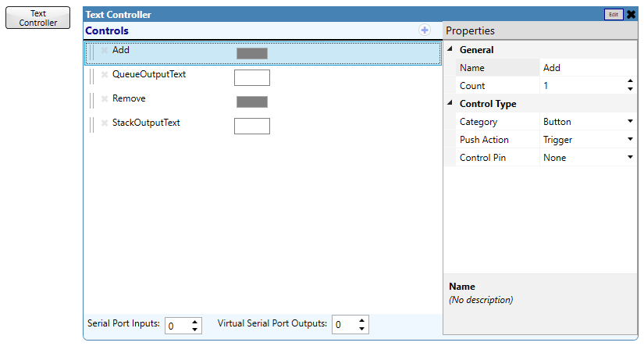Delete the Add control via x icon

pyautogui.click(x=105, y=50)
